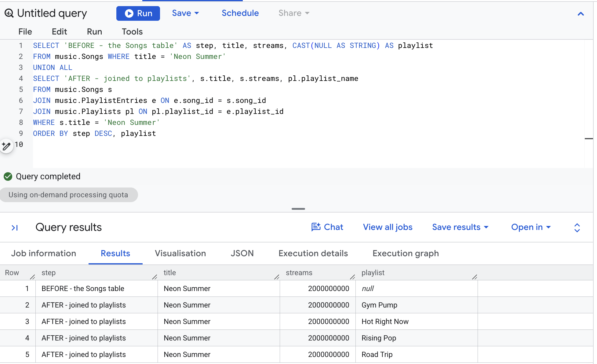The image size is (597, 364).
Task: Switch to the JSON tab
Action: click(x=242, y=253)
